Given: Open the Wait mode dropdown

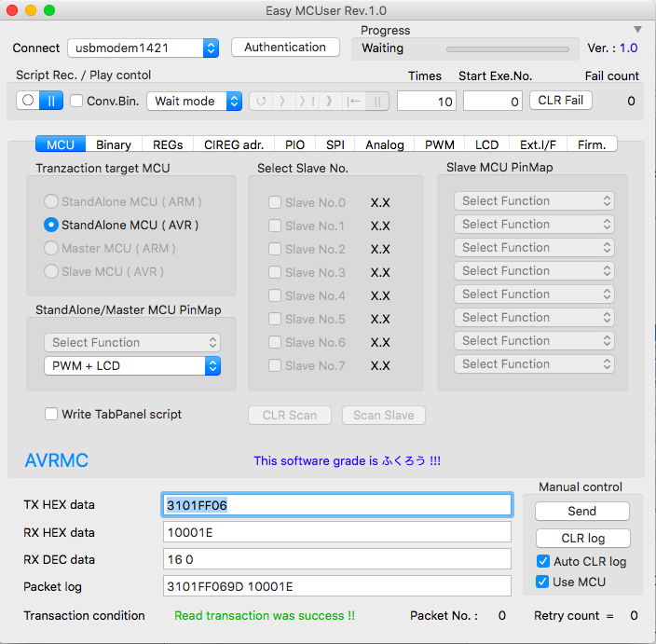Looking at the screenshot, I should pos(195,102).
